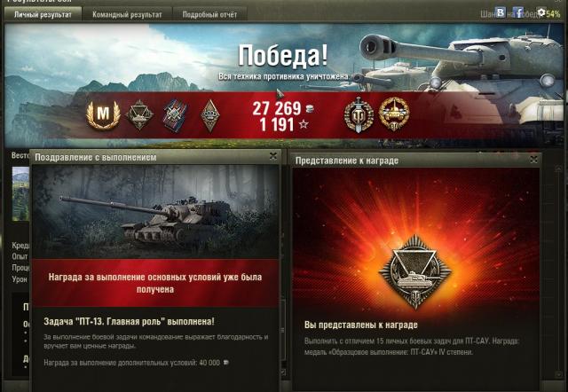Click the tank destroyer mission artwork
Image resolution: width=568 pixels, height=392 pixels.
(x=155, y=212)
